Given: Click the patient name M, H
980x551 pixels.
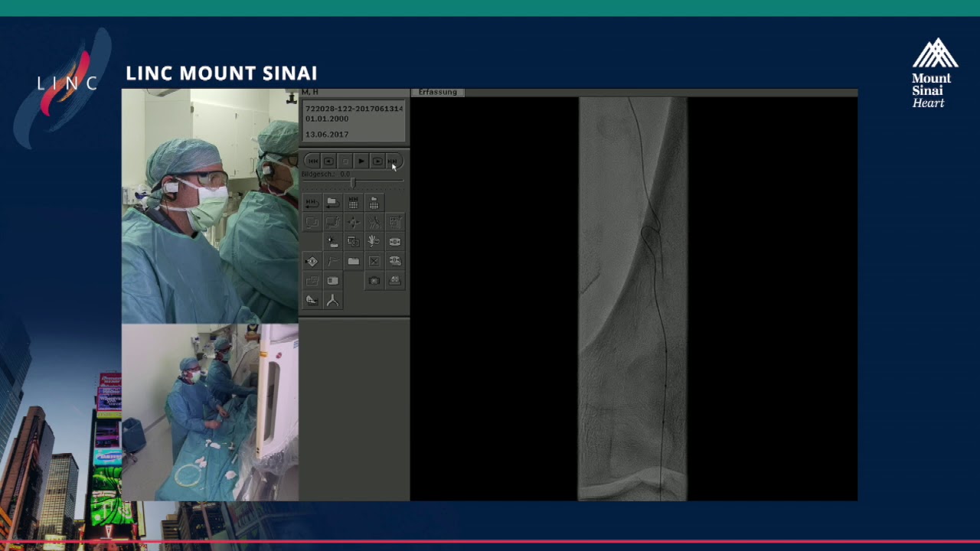Looking at the screenshot, I should point(310,92).
